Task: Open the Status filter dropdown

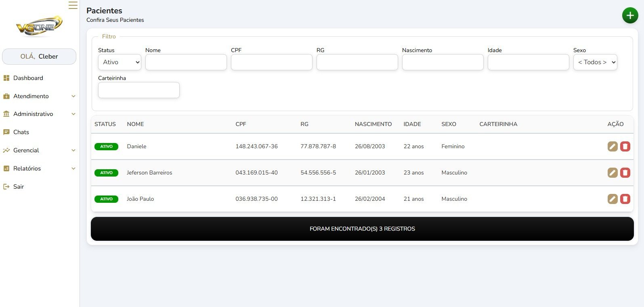Action: tap(120, 62)
